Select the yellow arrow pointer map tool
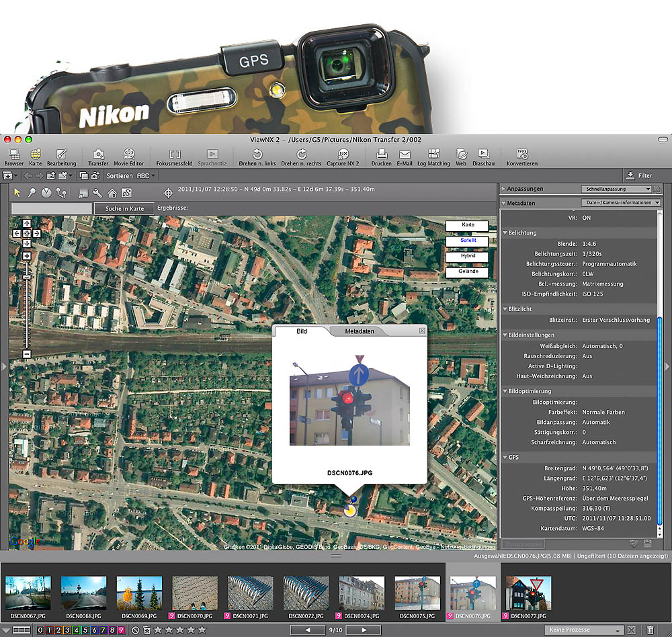Viewport: 672px width, 637px height. (x=17, y=193)
